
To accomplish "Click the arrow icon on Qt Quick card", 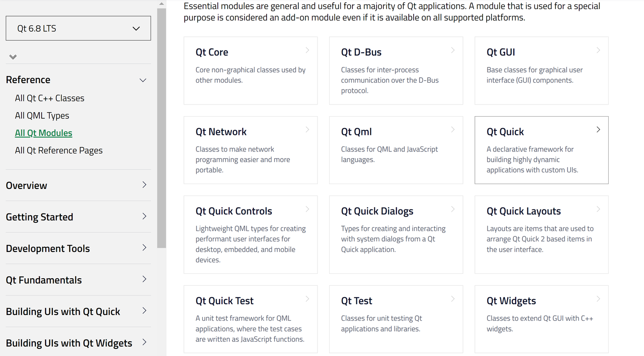I will tap(598, 130).
